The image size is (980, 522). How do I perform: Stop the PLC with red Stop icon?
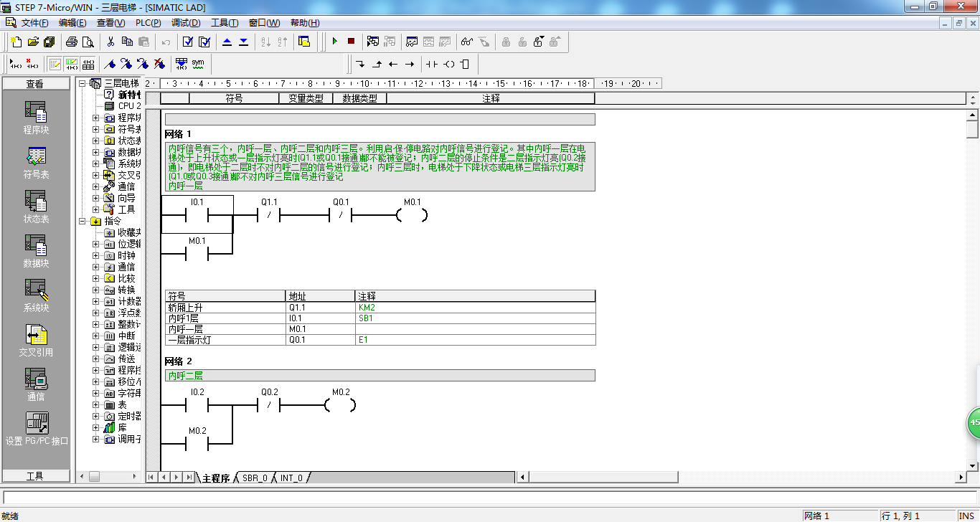click(x=351, y=42)
